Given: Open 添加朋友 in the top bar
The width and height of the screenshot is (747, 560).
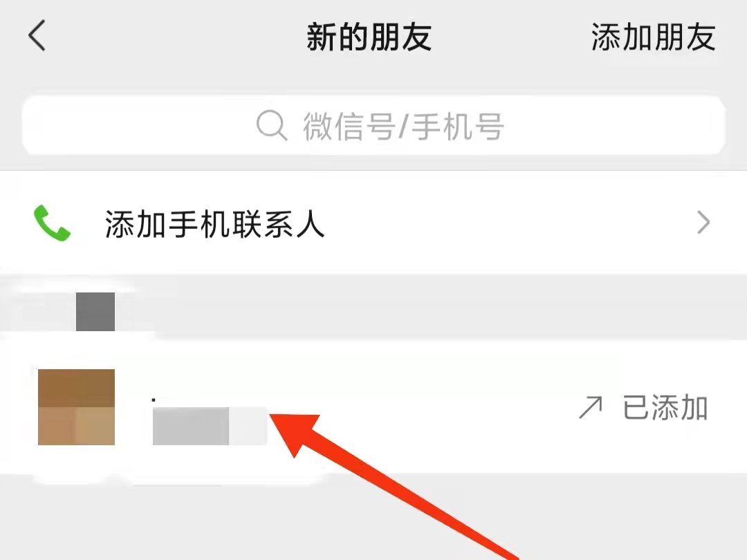Looking at the screenshot, I should click(653, 37).
